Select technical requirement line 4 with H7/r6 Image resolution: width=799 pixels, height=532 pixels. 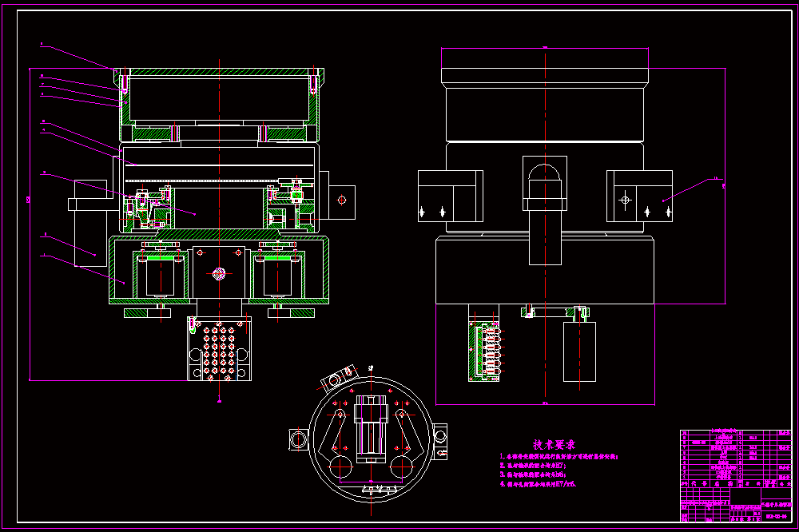tap(538, 484)
